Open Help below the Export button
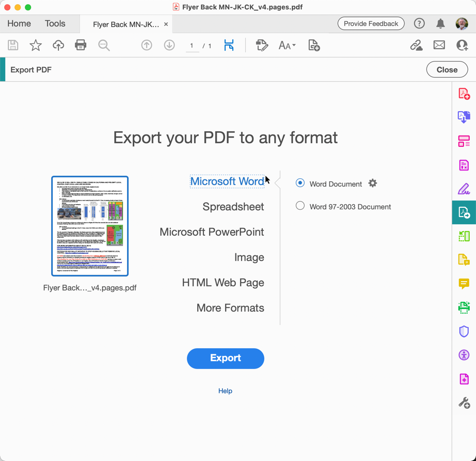Image resolution: width=476 pixels, height=461 pixels. point(226,391)
